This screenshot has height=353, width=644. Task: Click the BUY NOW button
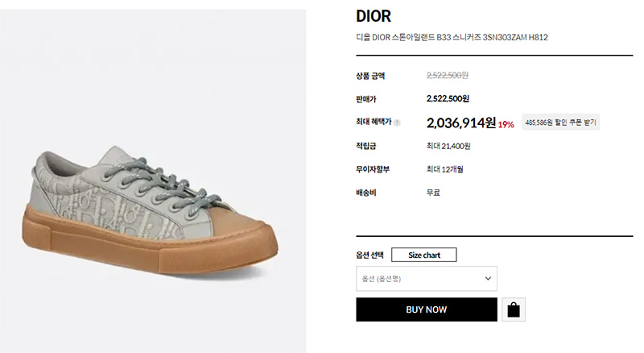click(427, 309)
